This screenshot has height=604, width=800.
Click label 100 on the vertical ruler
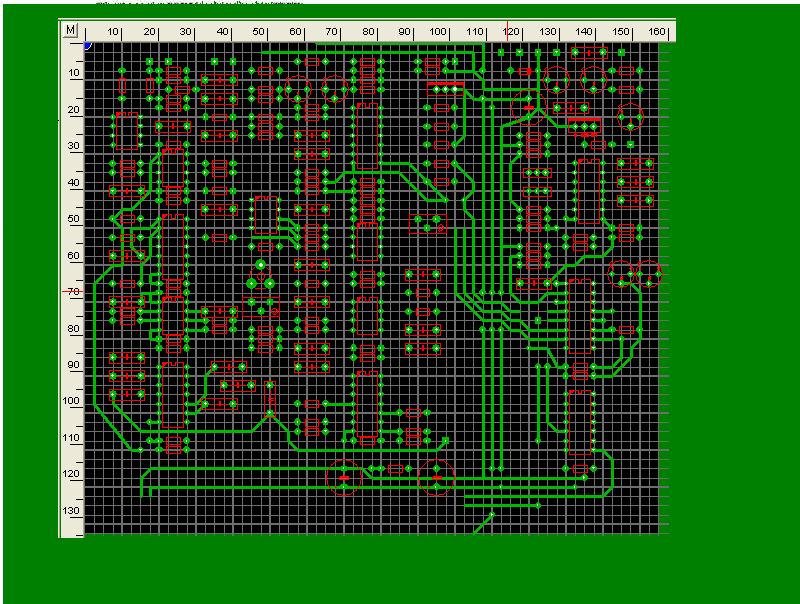72,401
